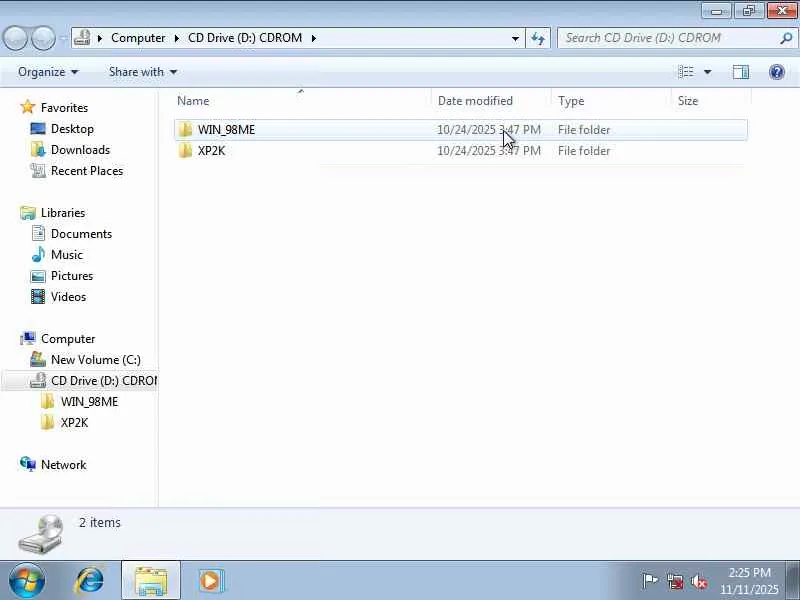Click the Downloads folder icon in sidebar
800x600 pixels.
coord(38,149)
